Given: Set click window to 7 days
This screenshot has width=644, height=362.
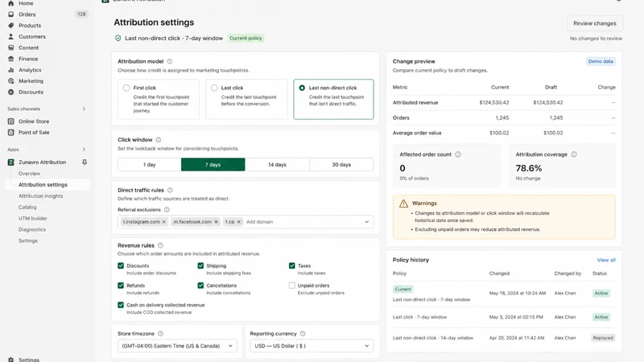Looking at the screenshot, I should [x=213, y=165].
